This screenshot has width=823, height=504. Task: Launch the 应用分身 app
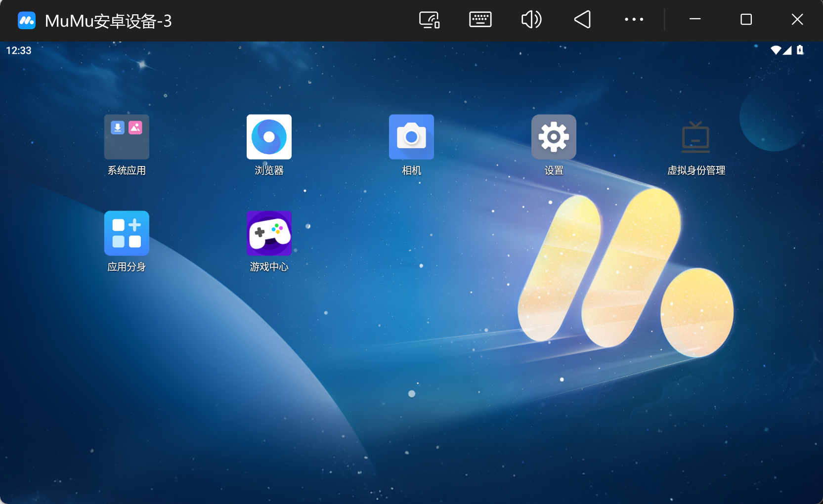click(127, 233)
